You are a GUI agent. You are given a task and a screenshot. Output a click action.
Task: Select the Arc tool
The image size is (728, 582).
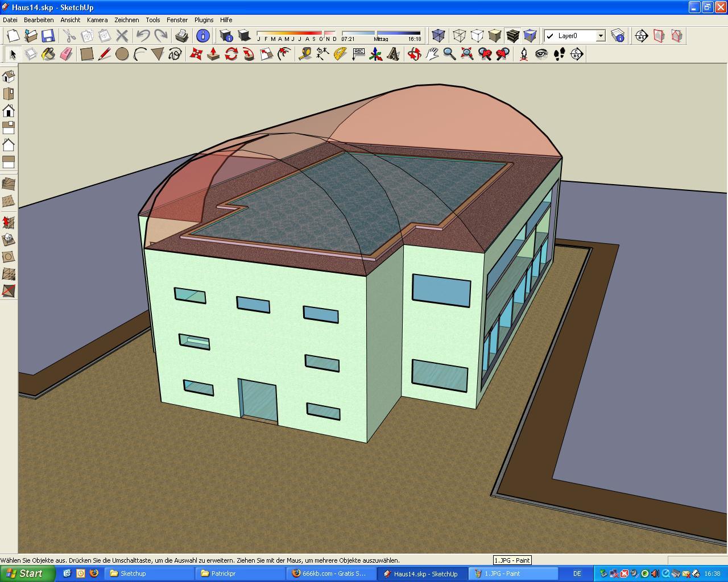coord(140,54)
